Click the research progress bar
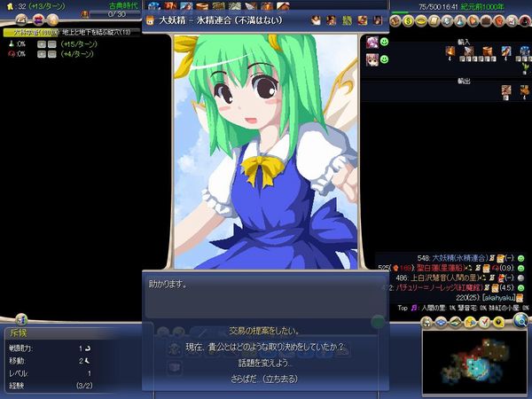The width and height of the screenshot is (532, 399). click(x=71, y=31)
